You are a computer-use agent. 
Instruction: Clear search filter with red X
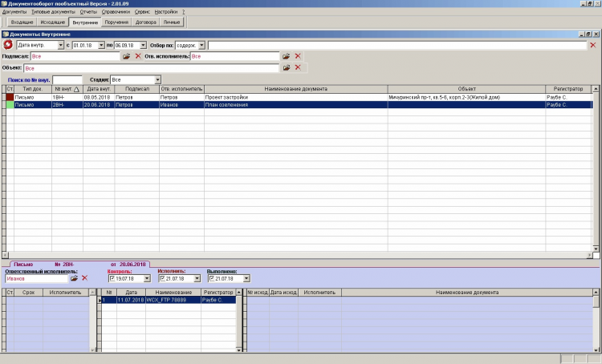pyautogui.click(x=593, y=45)
